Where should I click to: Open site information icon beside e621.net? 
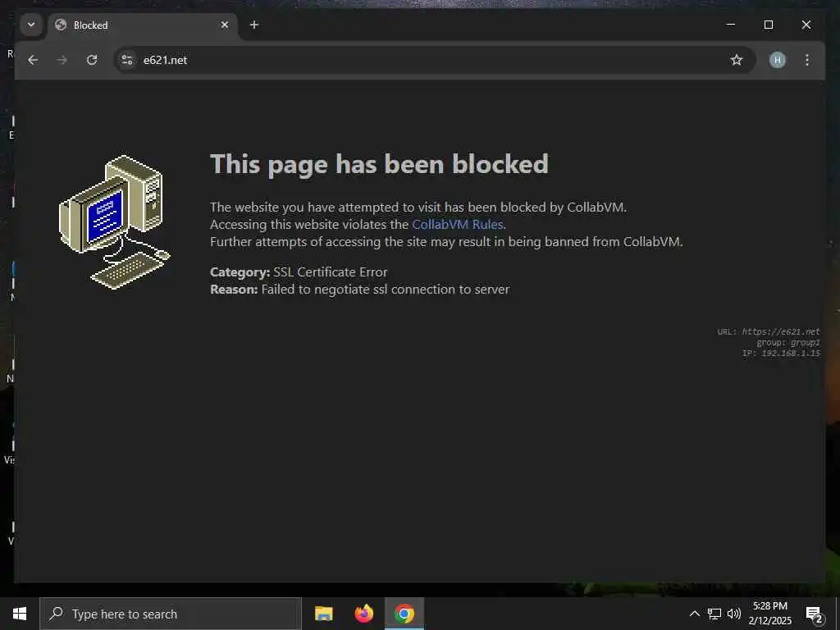tap(127, 60)
